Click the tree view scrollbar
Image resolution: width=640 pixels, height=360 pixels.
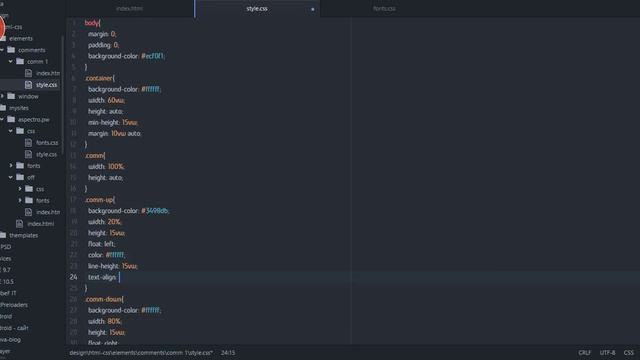coord(62,96)
